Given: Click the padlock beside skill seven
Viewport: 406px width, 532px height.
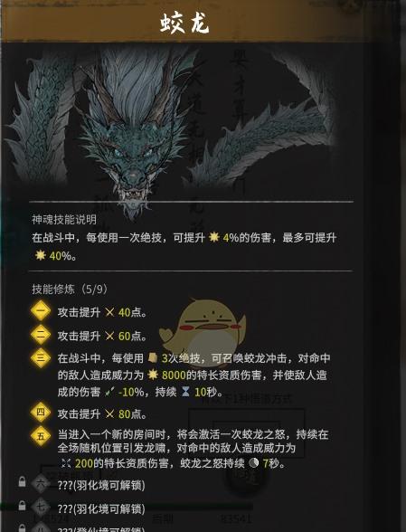Looking at the screenshot, I should (x=22, y=505).
